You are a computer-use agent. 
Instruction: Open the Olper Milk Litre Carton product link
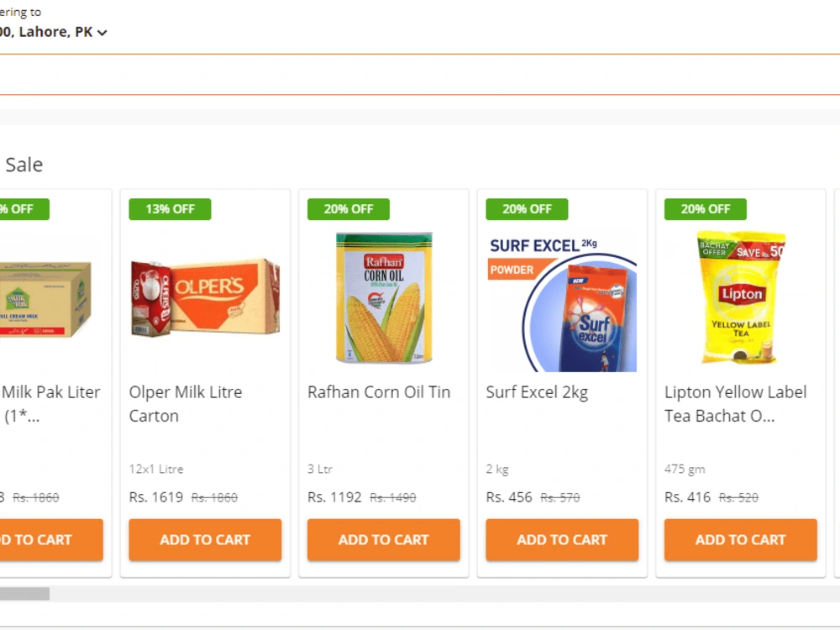[x=186, y=404]
